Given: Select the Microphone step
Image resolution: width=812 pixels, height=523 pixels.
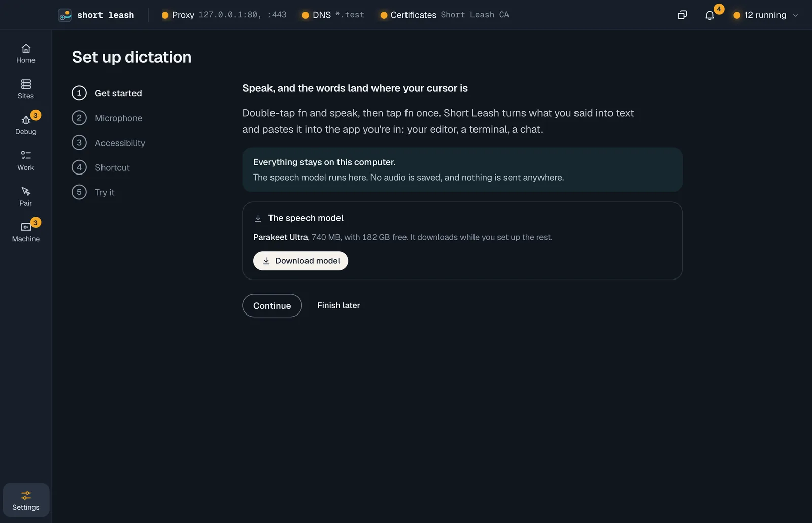Looking at the screenshot, I should click(107, 118).
